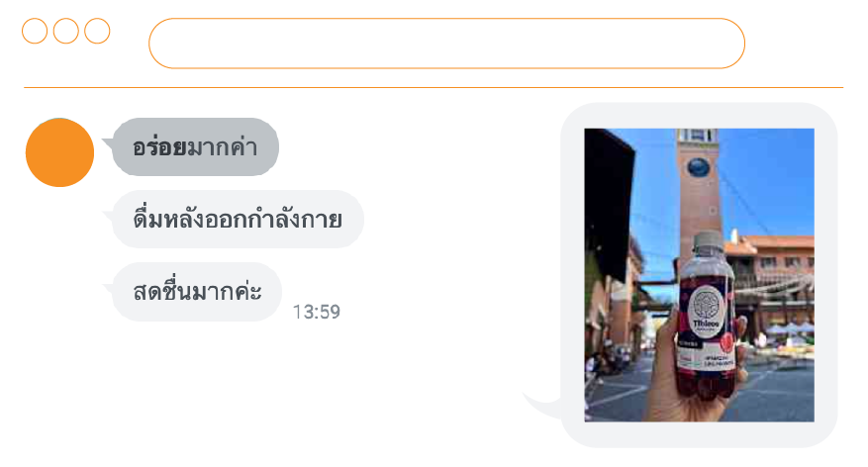This screenshot has height=467, width=868.
Task: Click the round logo on bottle label
Action: click(707, 312)
